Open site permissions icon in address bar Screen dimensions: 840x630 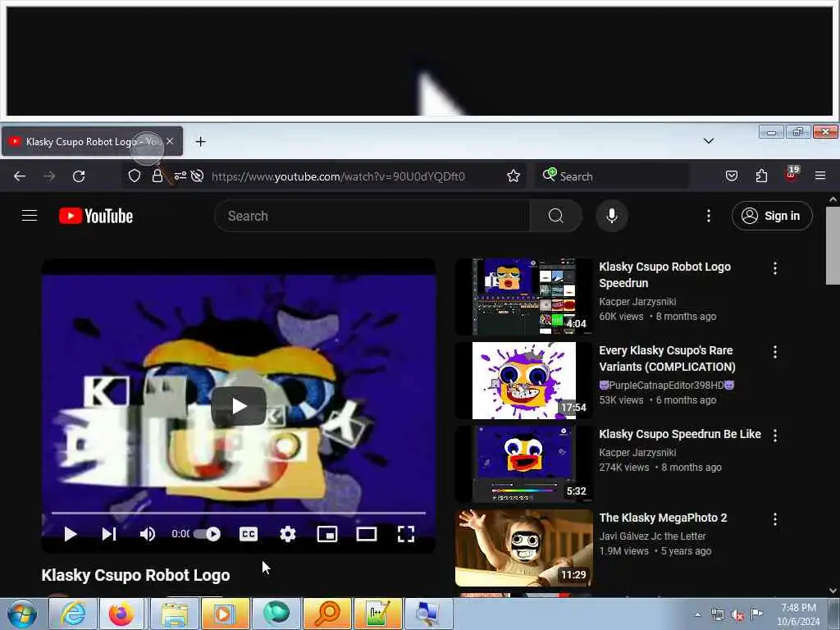click(180, 176)
